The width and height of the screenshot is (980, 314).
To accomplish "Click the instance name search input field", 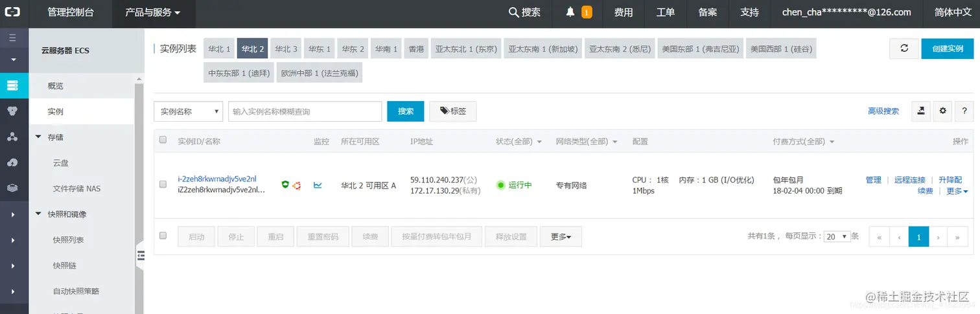I will coord(305,111).
